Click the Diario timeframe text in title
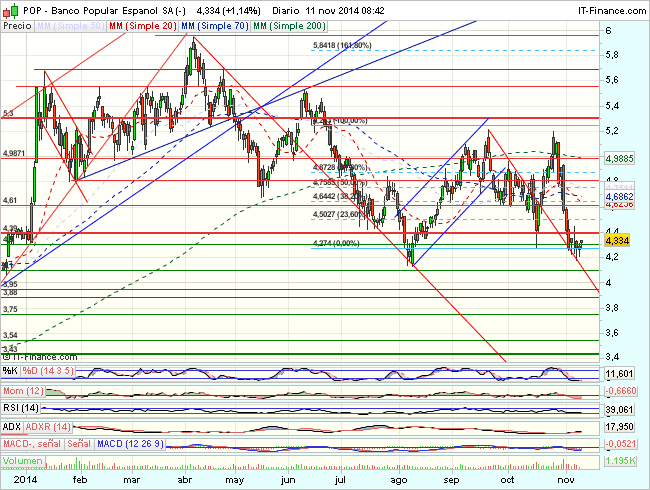650x490 pixels. click(x=286, y=11)
